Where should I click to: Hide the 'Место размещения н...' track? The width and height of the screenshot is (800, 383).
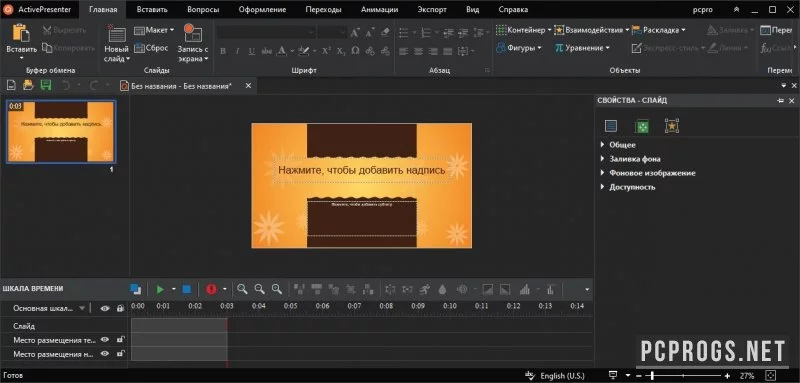click(105, 354)
